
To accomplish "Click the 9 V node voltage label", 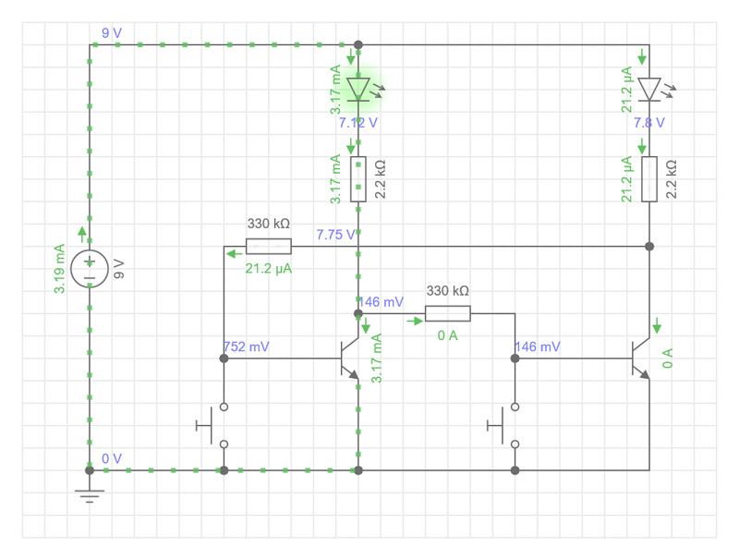I will click(x=111, y=33).
